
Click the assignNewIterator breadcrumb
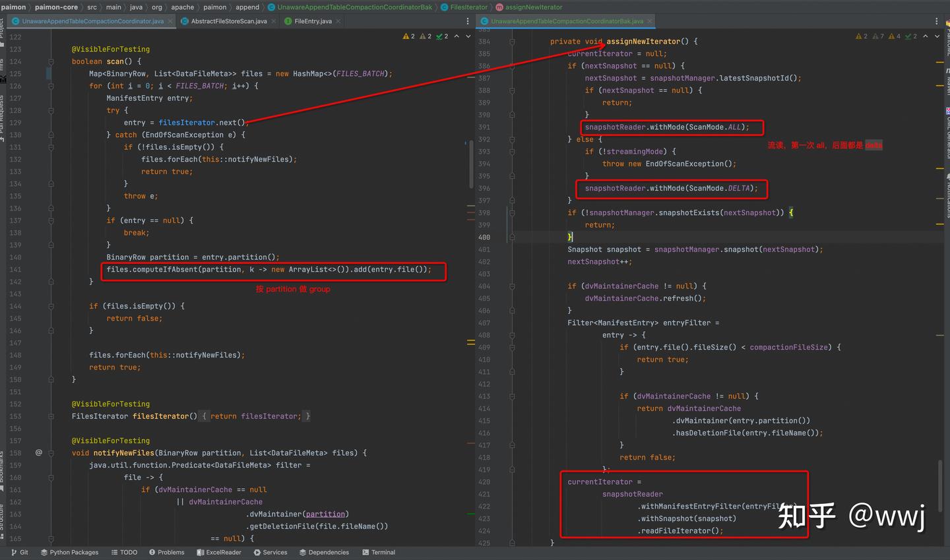tap(534, 7)
